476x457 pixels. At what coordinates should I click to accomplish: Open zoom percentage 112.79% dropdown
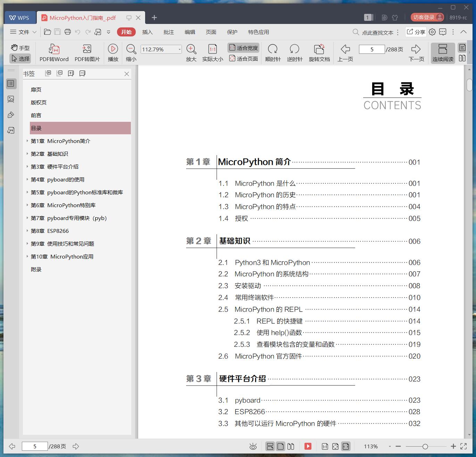[x=179, y=49]
